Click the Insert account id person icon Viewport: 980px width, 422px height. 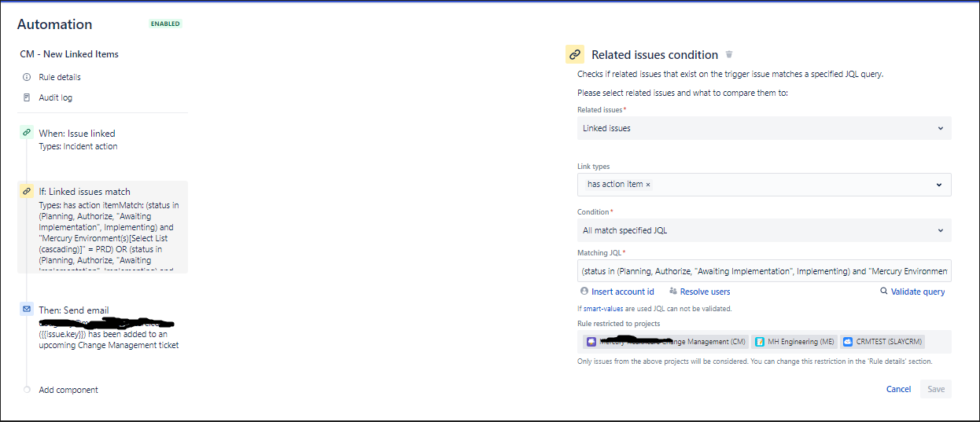(x=584, y=292)
